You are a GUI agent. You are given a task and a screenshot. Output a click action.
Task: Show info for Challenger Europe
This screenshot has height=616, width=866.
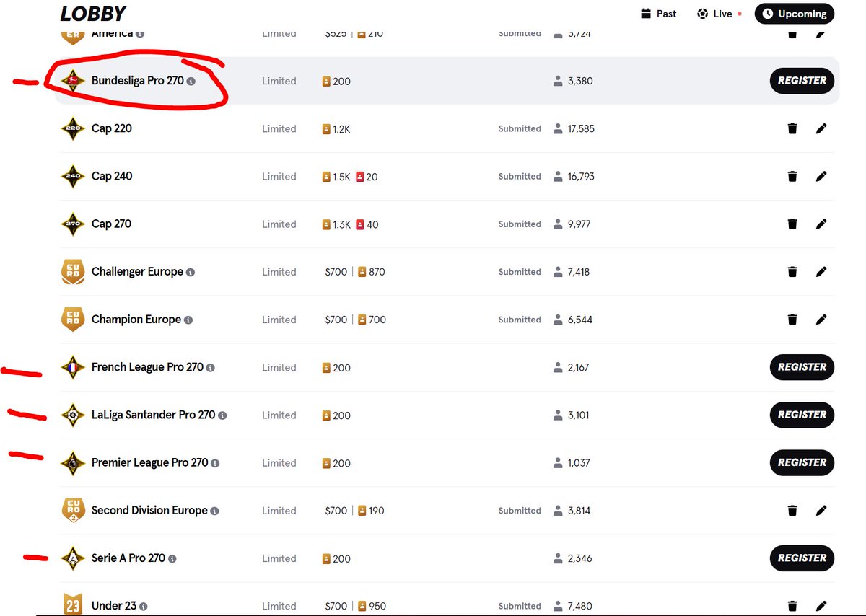click(x=191, y=273)
